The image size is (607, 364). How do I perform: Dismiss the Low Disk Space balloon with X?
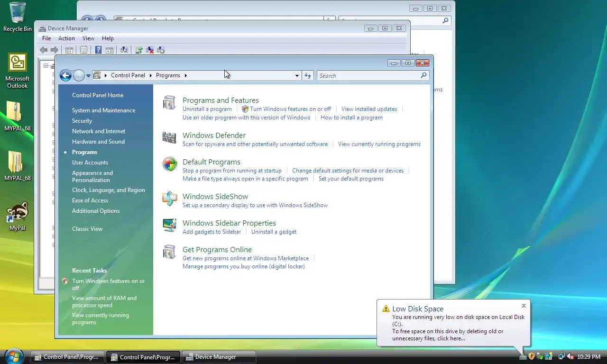tap(524, 306)
